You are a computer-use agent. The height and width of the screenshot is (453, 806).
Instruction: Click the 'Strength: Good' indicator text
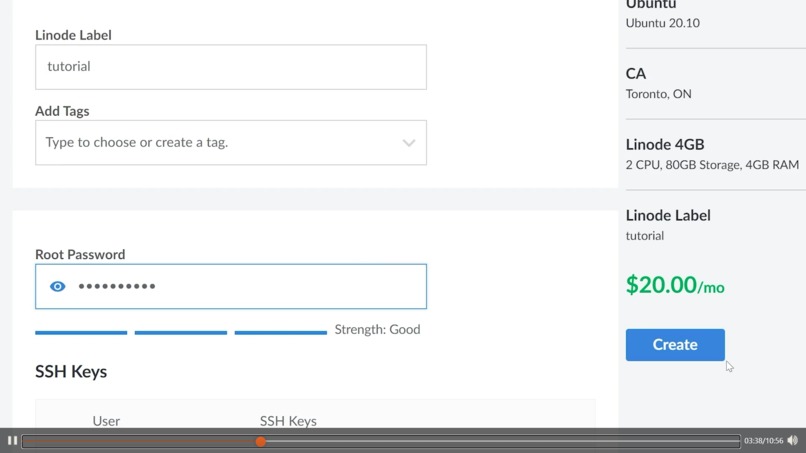(377, 330)
